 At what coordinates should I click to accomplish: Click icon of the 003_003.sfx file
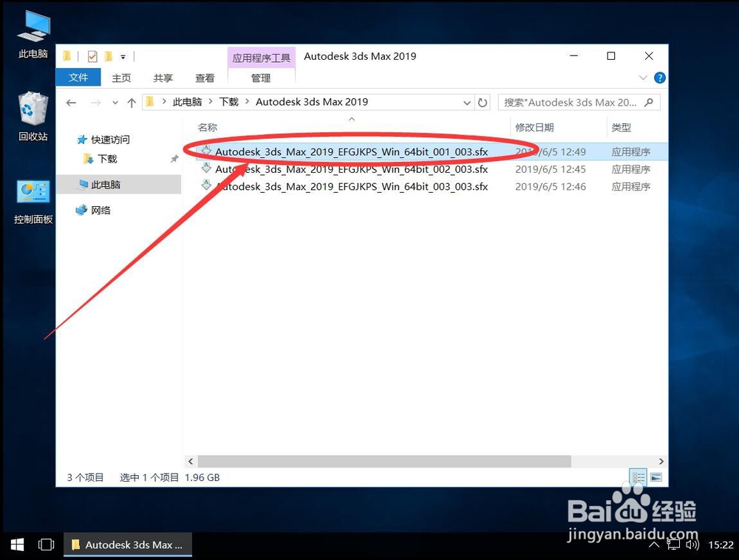tap(206, 185)
